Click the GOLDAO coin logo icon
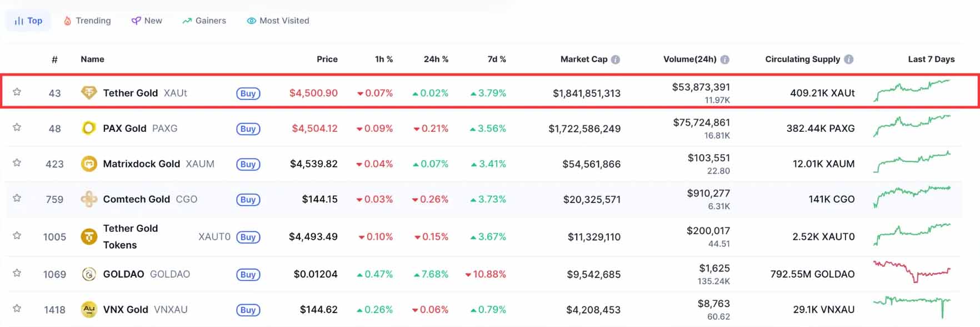 click(89, 274)
